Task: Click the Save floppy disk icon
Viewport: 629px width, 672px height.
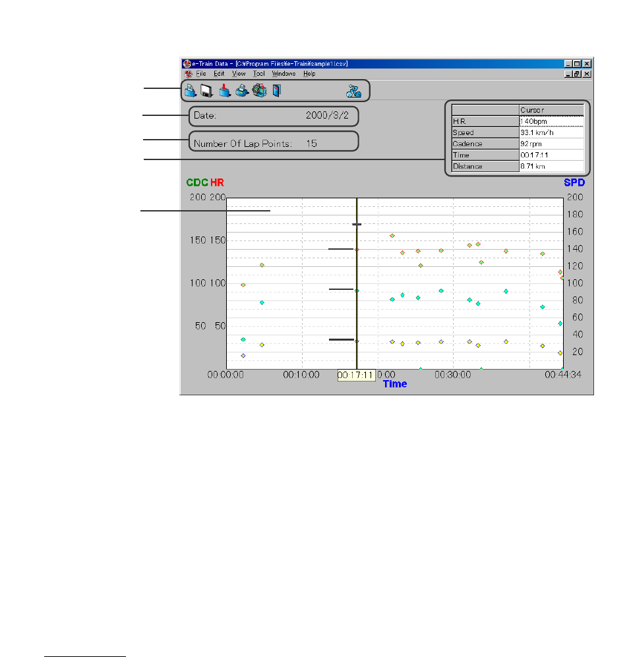Action: click(207, 91)
